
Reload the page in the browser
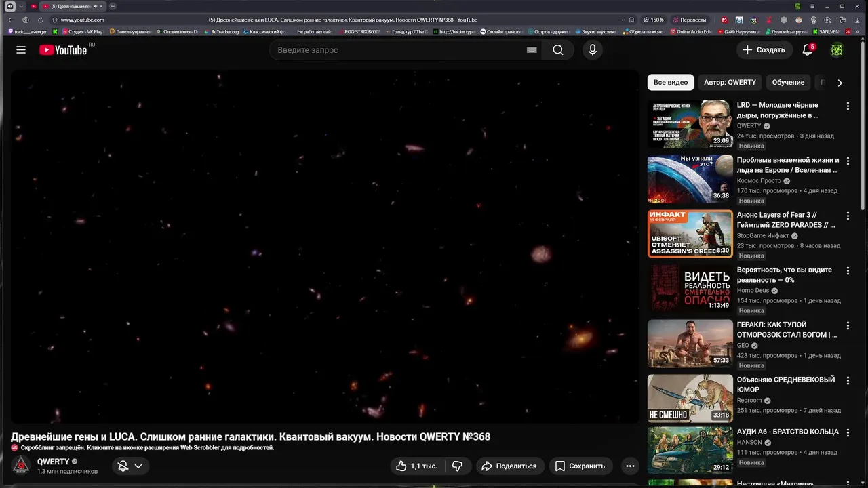(x=40, y=20)
